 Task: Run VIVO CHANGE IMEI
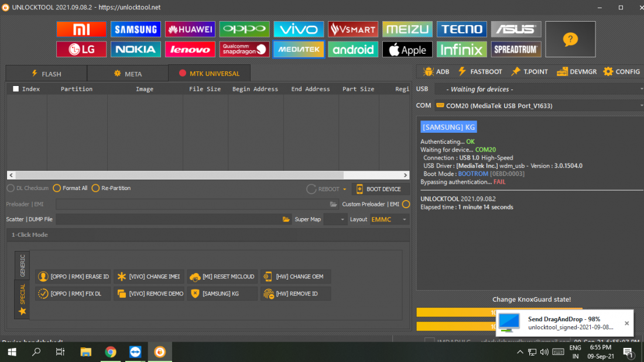pos(149,277)
